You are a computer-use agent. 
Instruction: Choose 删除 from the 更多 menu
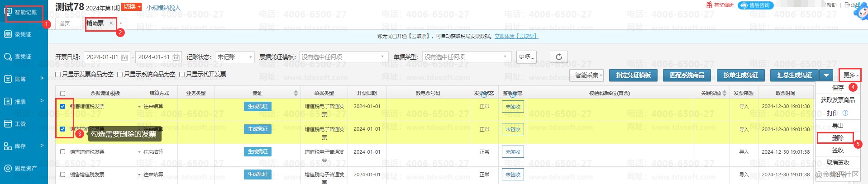click(x=837, y=138)
